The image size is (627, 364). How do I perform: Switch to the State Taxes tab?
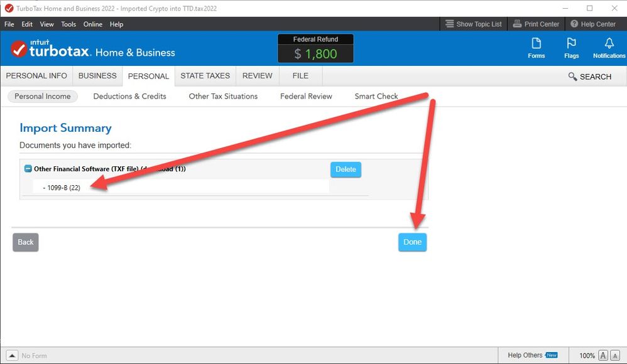coord(205,75)
